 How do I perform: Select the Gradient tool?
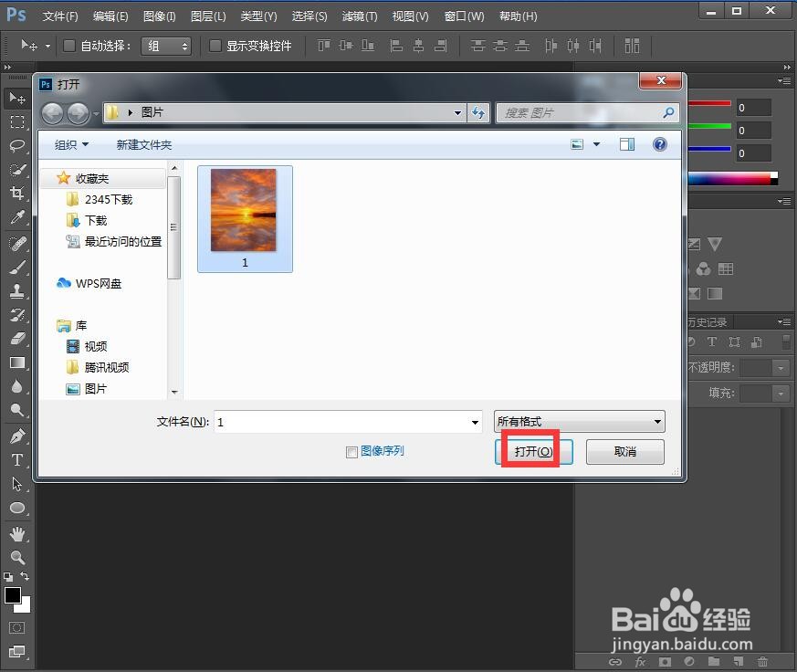16,362
